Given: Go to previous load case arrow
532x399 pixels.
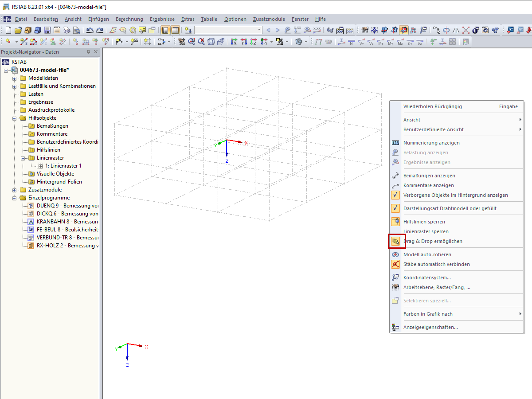Looking at the screenshot, I should point(268,30).
